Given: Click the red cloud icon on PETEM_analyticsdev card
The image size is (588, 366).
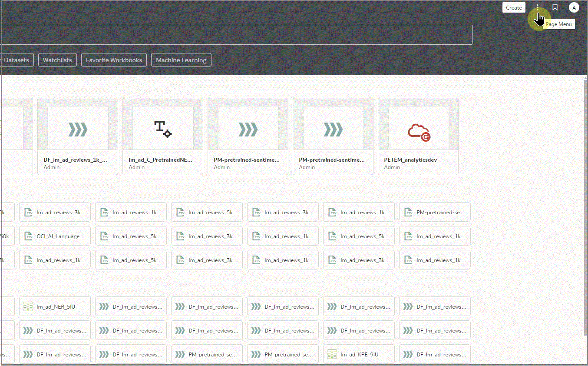Looking at the screenshot, I should click(x=419, y=131).
